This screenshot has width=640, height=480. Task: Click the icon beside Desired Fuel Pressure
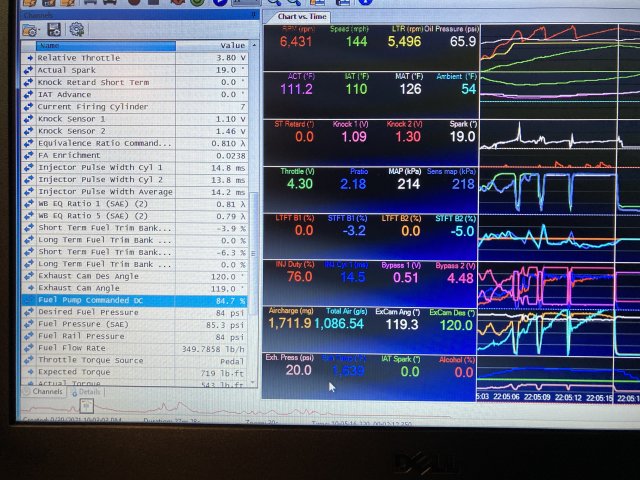point(29,312)
